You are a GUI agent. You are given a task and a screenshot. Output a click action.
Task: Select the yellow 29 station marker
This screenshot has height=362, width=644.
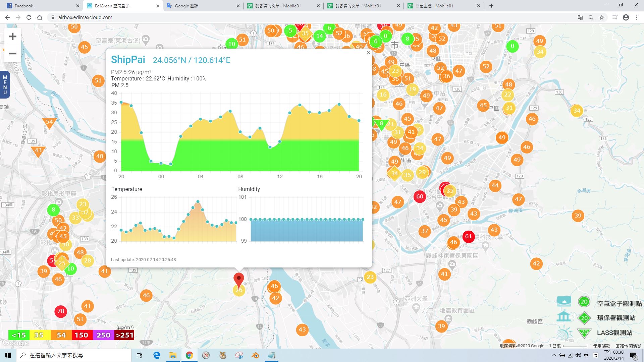tap(422, 172)
